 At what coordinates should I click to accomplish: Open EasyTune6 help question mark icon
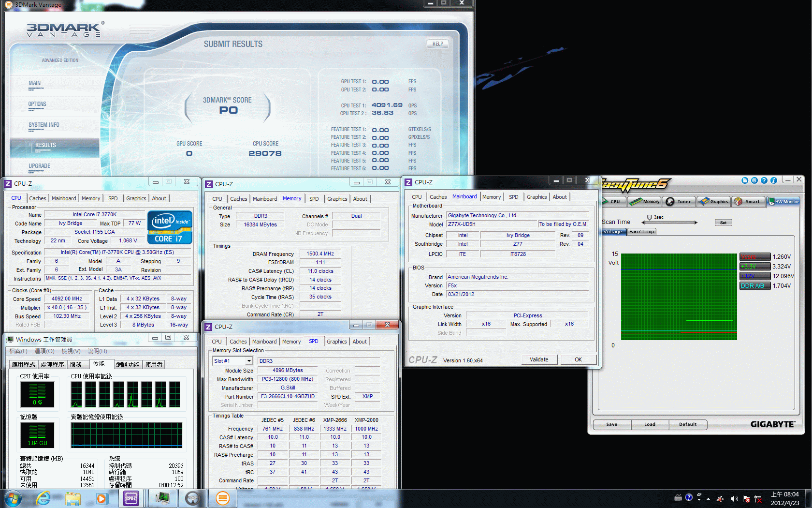[x=764, y=180]
